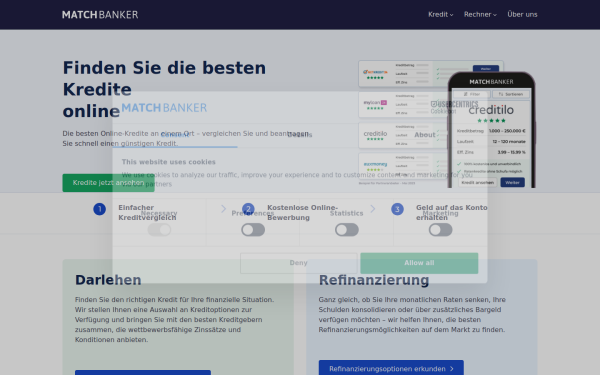The height and width of the screenshot is (375, 600).
Task: Click Refinanzierungsoptionen erkunden button
Action: tap(391, 368)
